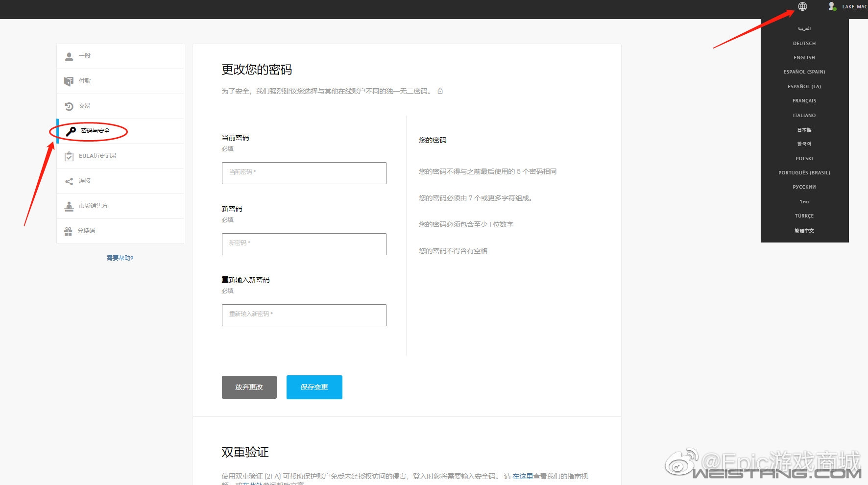This screenshot has height=485, width=868.
Task: Click the globe language icon
Action: point(802,6)
